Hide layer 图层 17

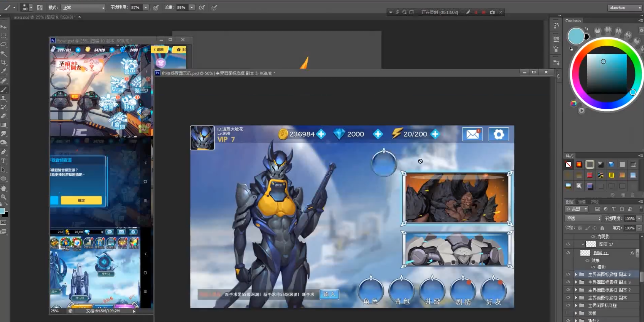pos(568,244)
